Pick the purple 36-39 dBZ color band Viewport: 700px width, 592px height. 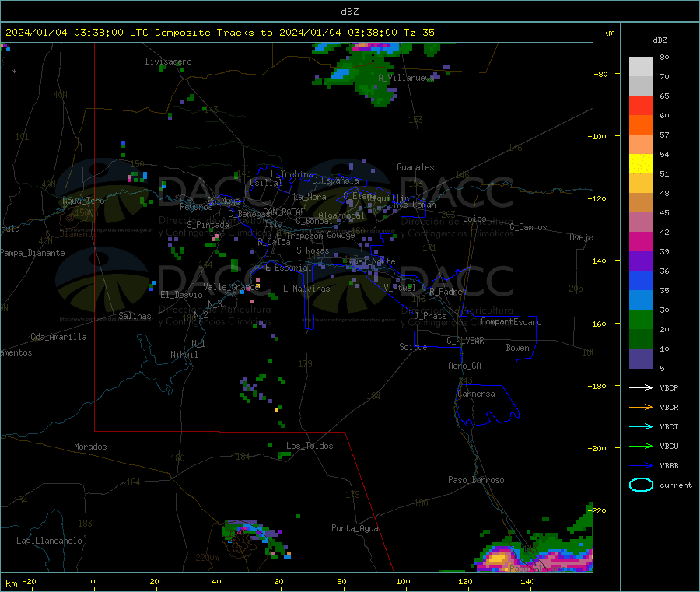pos(641,261)
